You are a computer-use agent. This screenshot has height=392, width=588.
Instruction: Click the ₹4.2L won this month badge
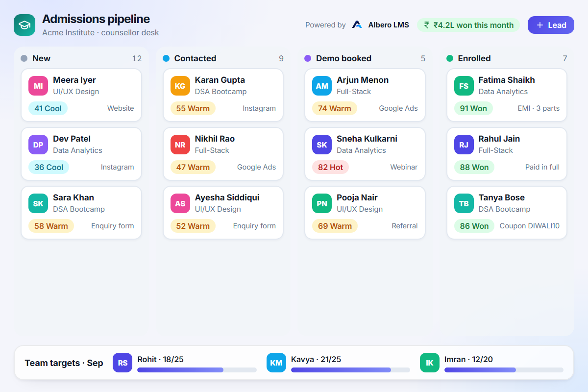pyautogui.click(x=468, y=25)
